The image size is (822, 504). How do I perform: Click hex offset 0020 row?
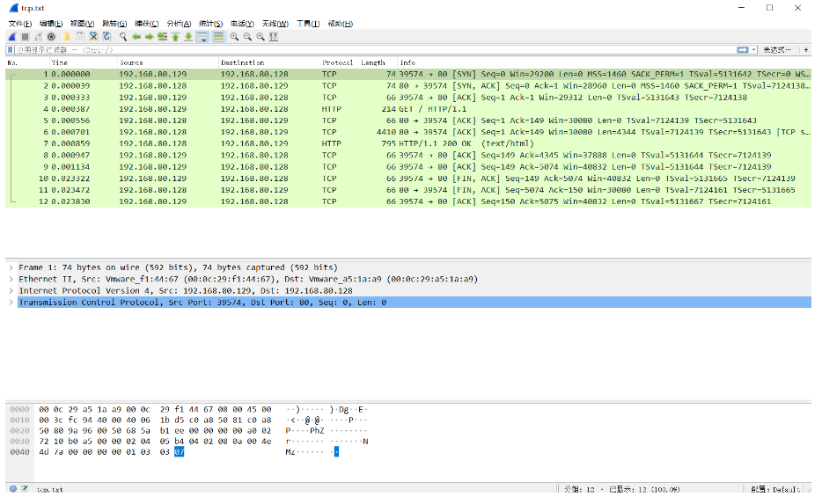coord(20,431)
